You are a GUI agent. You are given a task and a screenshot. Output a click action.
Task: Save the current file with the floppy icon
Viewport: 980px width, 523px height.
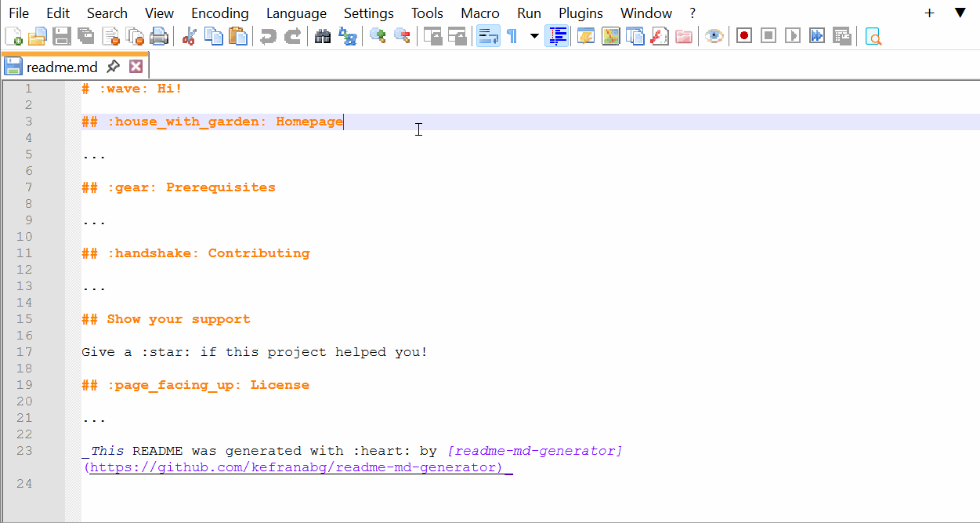[x=62, y=35]
